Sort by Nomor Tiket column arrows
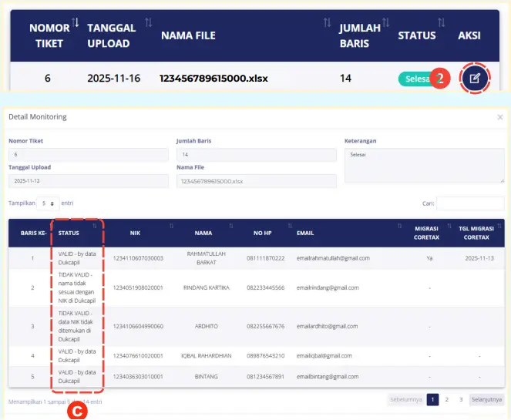This screenshot has height=420, width=511. pyautogui.click(x=76, y=22)
